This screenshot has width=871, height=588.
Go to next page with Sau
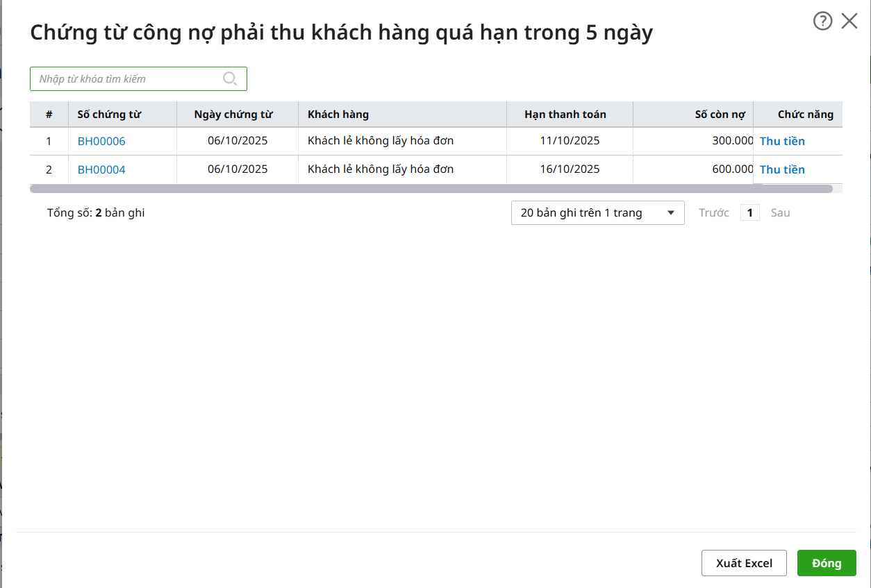780,213
